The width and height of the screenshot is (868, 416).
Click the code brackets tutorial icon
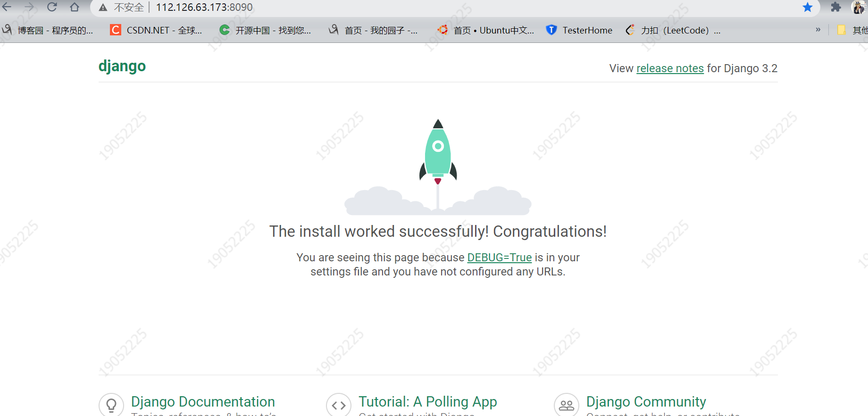pyautogui.click(x=339, y=405)
